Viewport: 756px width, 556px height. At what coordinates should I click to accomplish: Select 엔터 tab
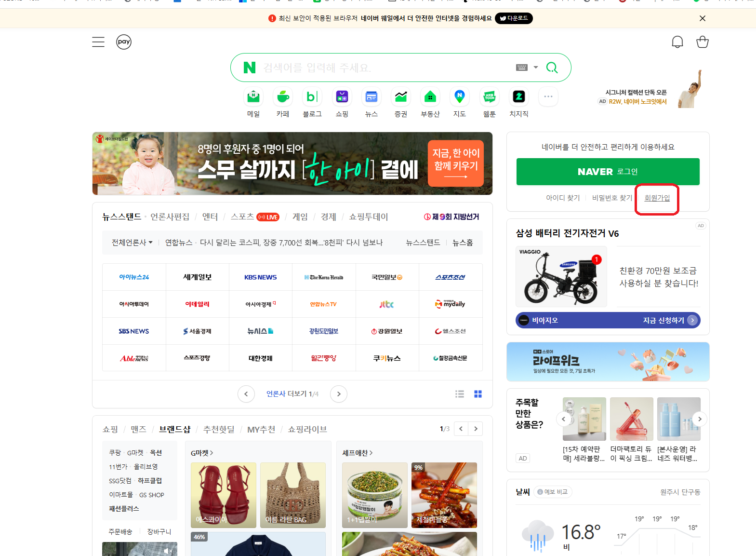coord(210,217)
